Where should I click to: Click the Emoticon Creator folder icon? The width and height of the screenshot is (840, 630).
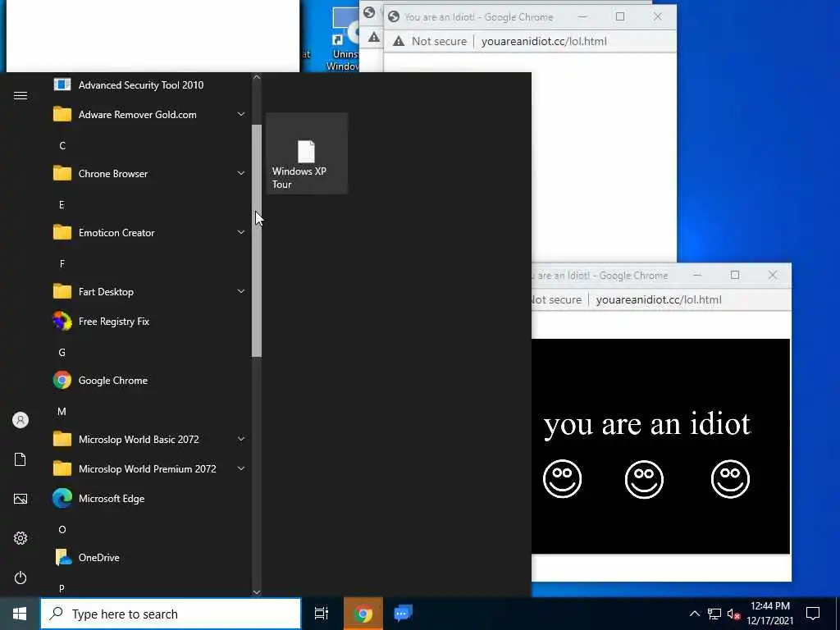coord(62,232)
